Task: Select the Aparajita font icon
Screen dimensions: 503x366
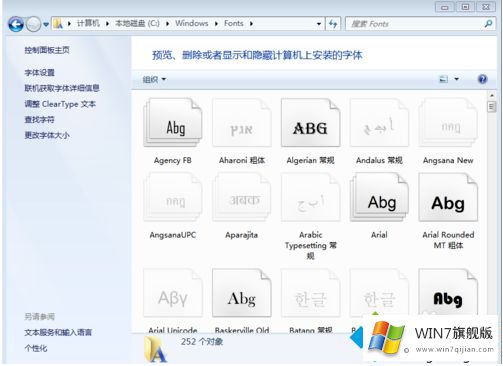Action: (242, 197)
